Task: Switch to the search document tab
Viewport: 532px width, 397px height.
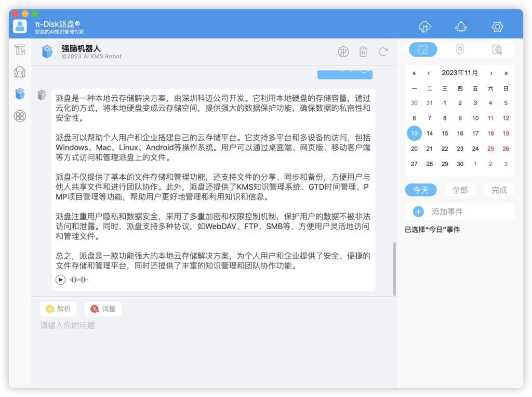Action: click(497, 50)
